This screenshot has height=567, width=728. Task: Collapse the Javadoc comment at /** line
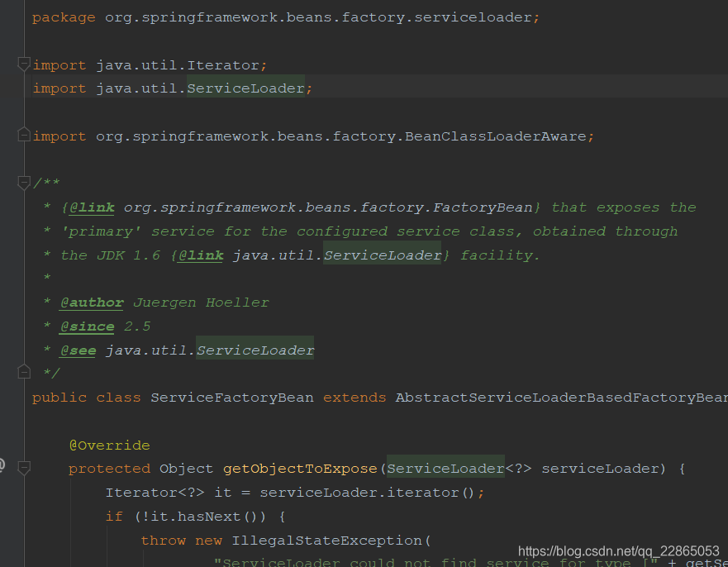click(24, 183)
